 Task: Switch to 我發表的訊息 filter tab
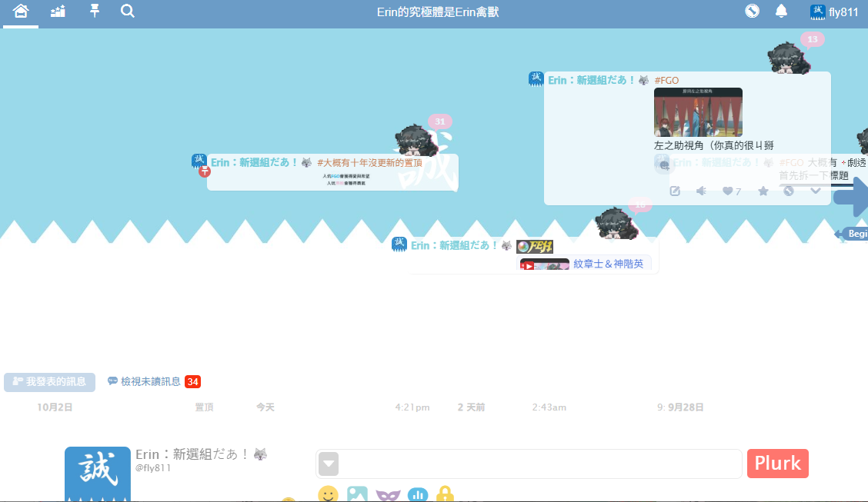click(50, 382)
